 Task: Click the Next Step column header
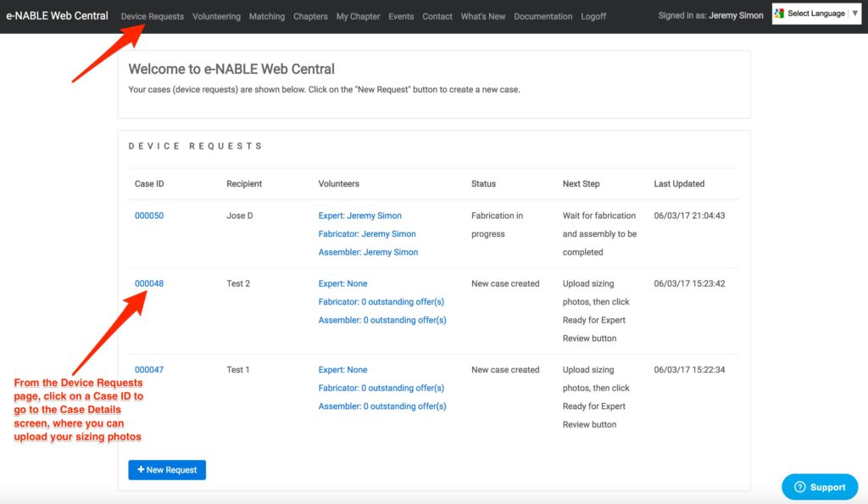[x=581, y=183]
